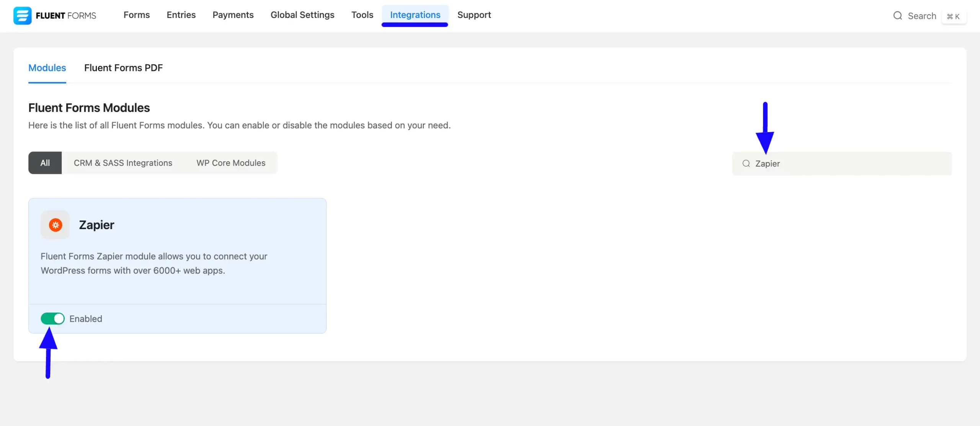Click the Zapier module description text
The height and width of the screenshot is (426, 980).
pyautogui.click(x=154, y=264)
